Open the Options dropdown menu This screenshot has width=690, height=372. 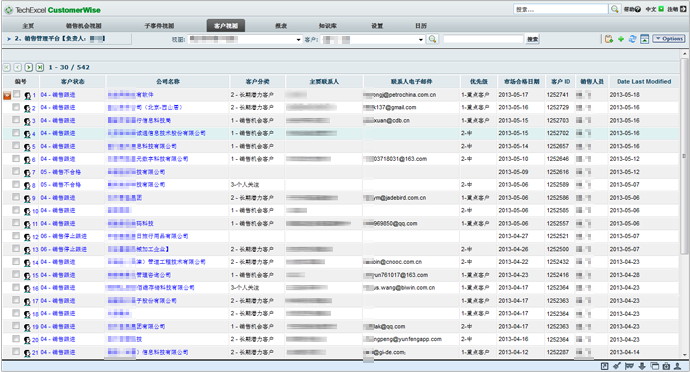(x=669, y=39)
